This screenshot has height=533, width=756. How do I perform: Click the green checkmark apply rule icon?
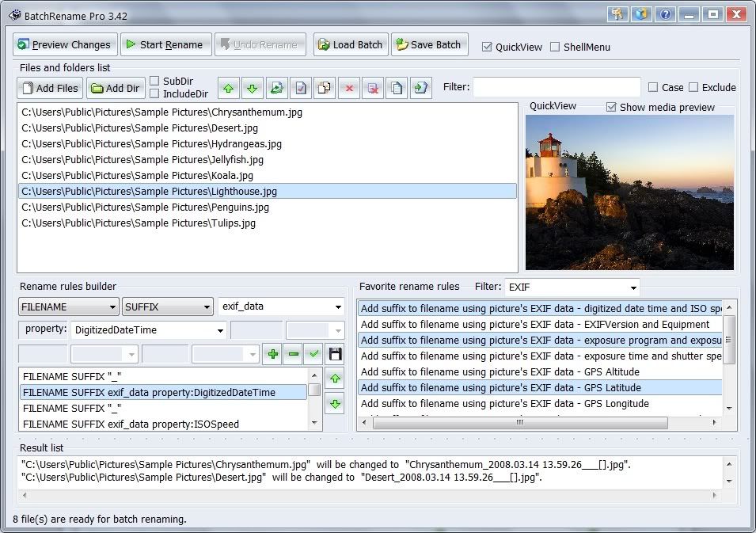(314, 353)
